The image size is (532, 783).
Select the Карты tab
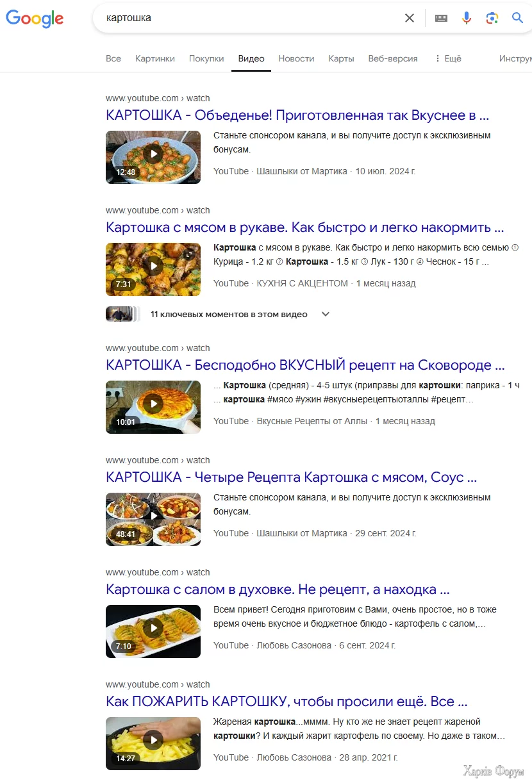(341, 58)
